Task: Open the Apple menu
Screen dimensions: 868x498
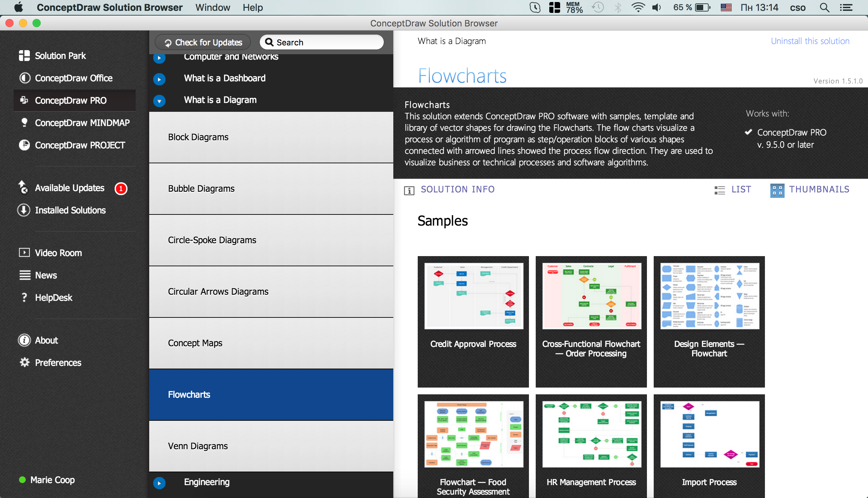Action: tap(19, 7)
